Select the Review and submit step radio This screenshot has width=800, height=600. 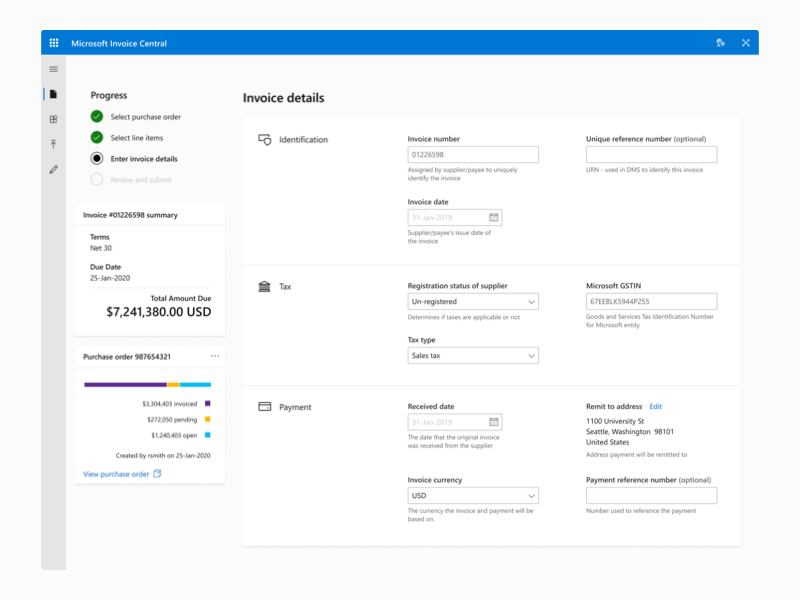coord(96,180)
